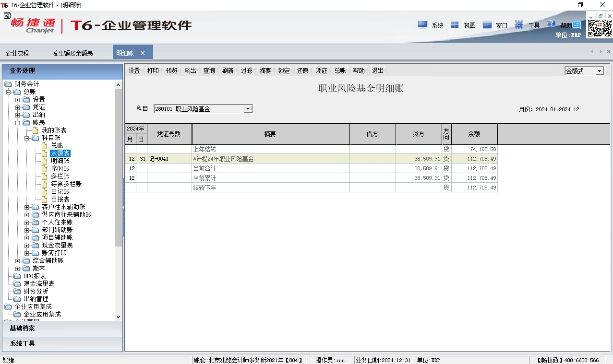
Task: Open the 基础档案 panel section
Action: 23,329
